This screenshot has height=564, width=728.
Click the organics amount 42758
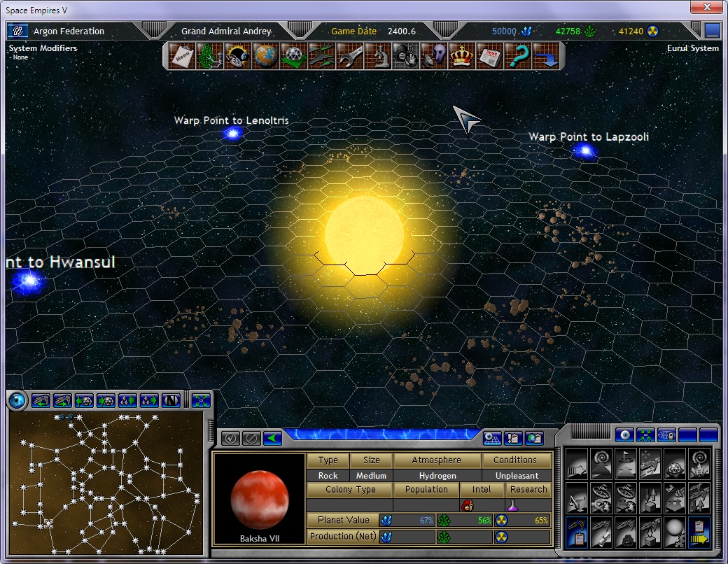pos(568,31)
